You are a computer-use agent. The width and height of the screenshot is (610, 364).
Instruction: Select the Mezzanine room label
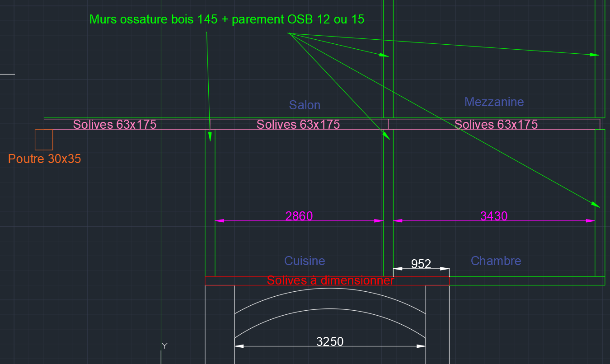494,102
